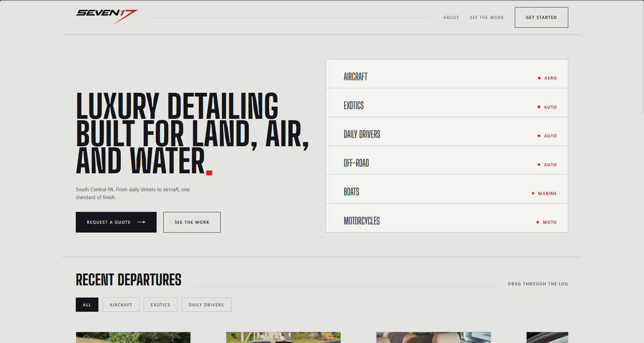Open SEE THE WORK in header navigation

[487, 18]
